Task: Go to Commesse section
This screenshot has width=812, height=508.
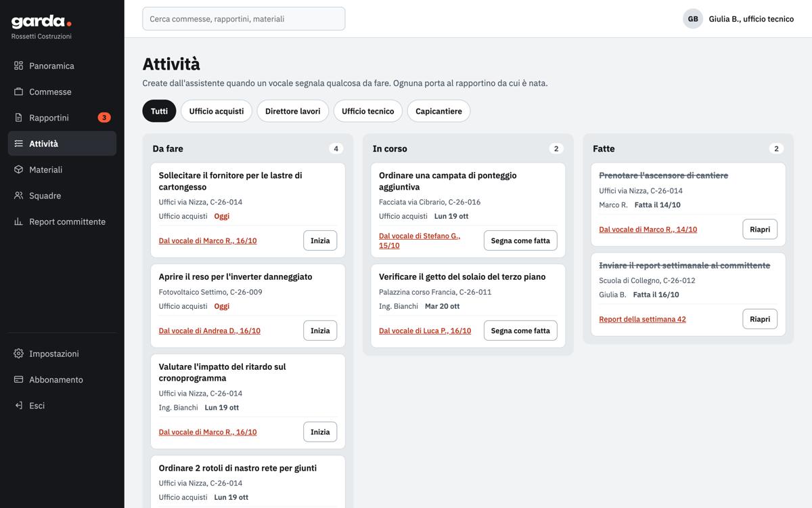Action: click(x=62, y=91)
